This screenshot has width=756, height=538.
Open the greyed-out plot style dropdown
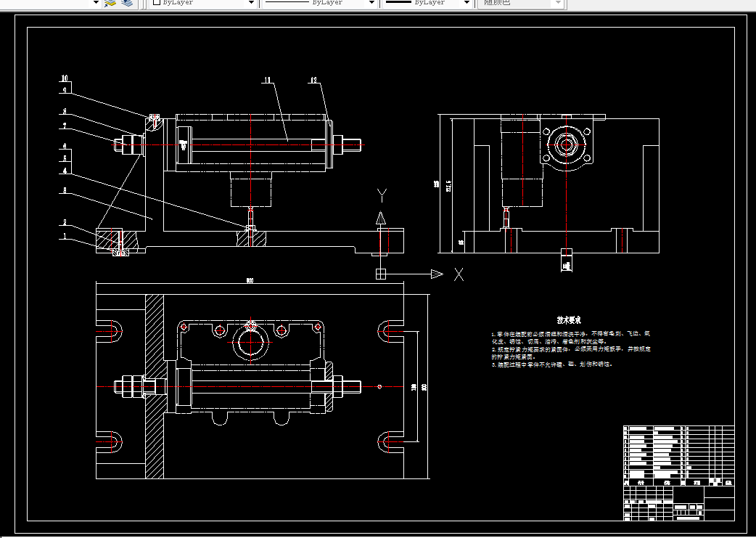click(x=520, y=3)
